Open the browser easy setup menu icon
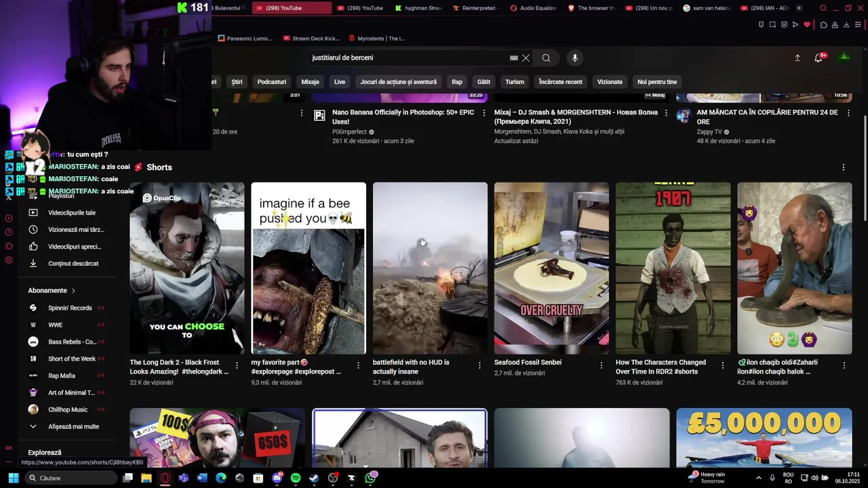The image size is (868, 488). [858, 24]
